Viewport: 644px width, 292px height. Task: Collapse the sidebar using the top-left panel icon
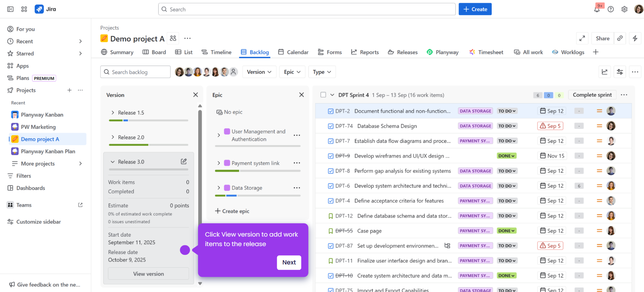tap(11, 9)
